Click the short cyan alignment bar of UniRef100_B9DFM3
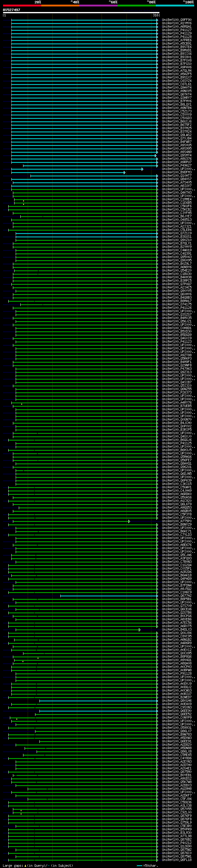 (68, 172)
